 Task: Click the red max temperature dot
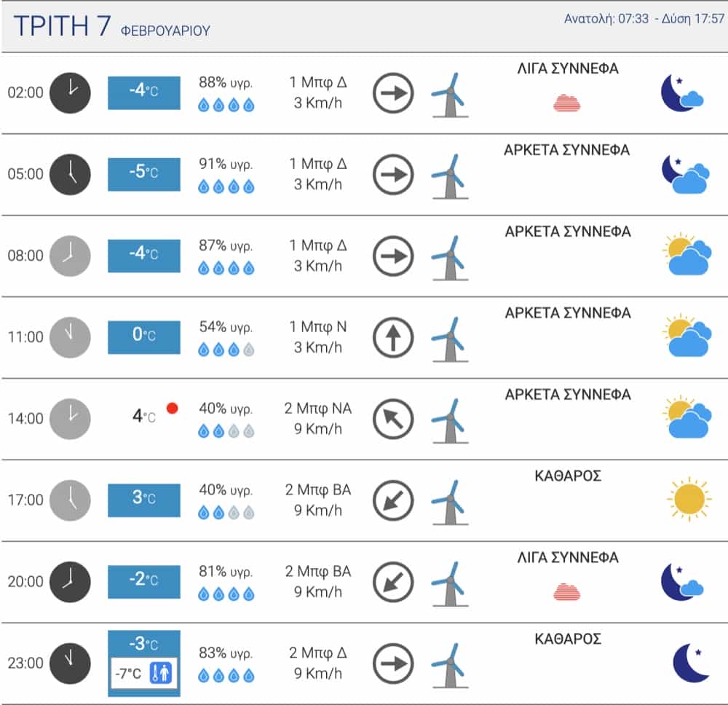(x=173, y=408)
